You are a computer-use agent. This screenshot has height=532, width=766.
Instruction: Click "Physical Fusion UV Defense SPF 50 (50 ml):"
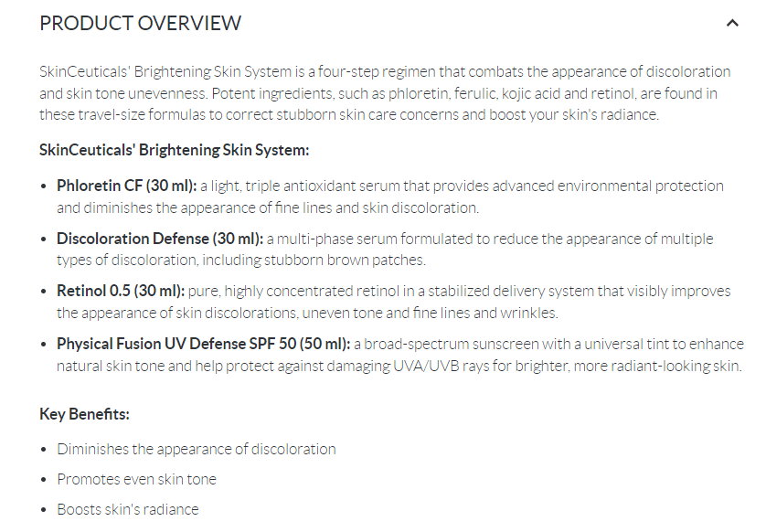coord(203,344)
